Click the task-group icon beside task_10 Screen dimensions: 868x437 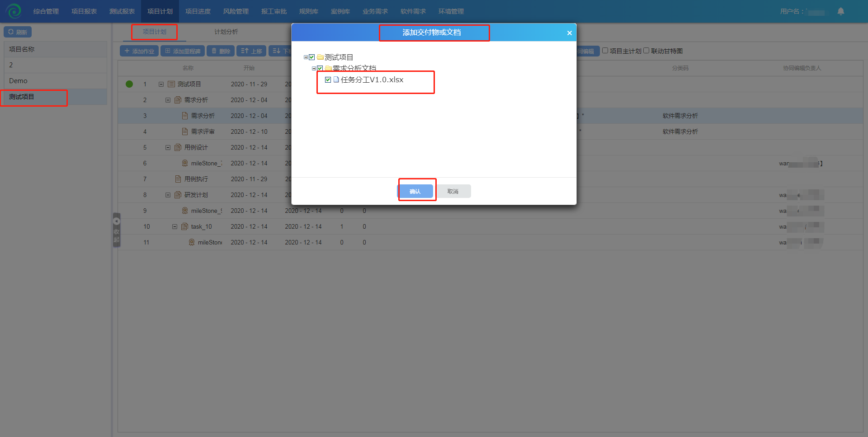pos(185,226)
